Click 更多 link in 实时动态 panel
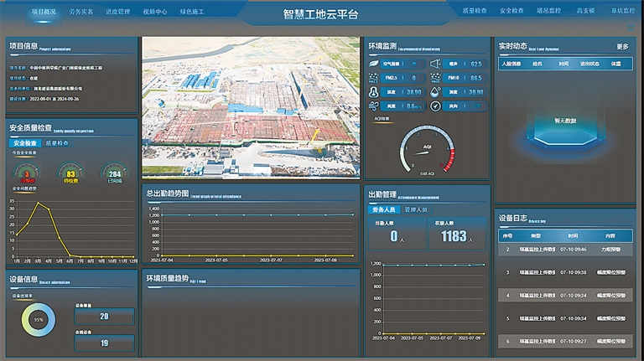644x361 pixels. tap(622, 47)
